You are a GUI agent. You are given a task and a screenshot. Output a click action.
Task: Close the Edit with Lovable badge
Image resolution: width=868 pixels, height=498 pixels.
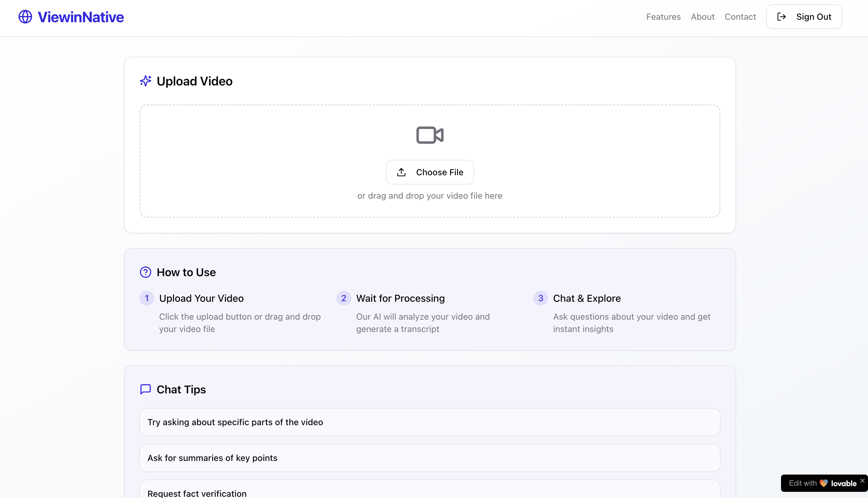(862, 480)
